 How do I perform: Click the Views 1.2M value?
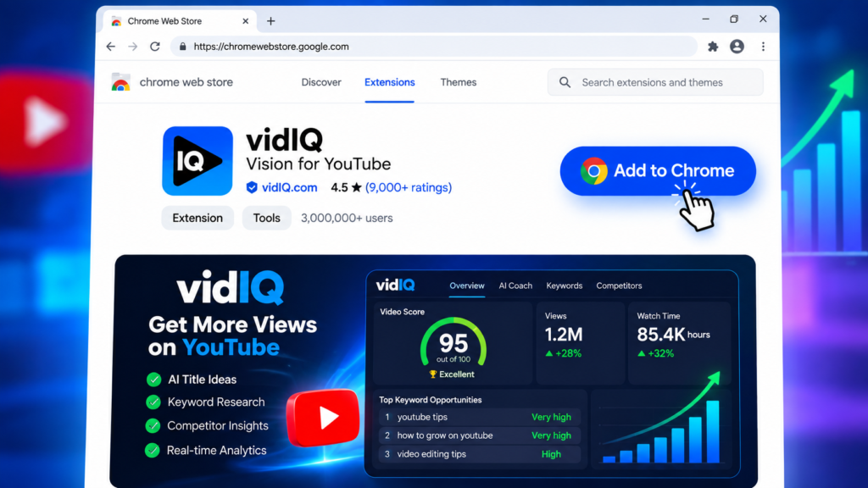pyautogui.click(x=564, y=335)
